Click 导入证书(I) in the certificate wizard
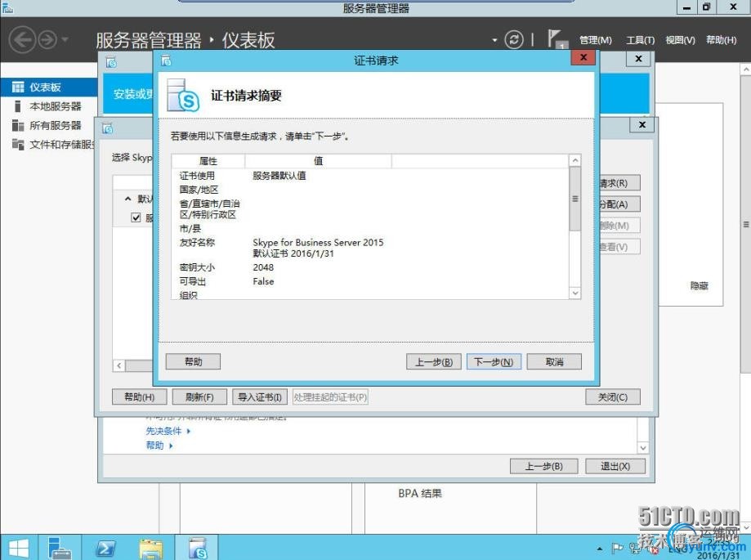The height and width of the screenshot is (560, 751). pos(260,397)
